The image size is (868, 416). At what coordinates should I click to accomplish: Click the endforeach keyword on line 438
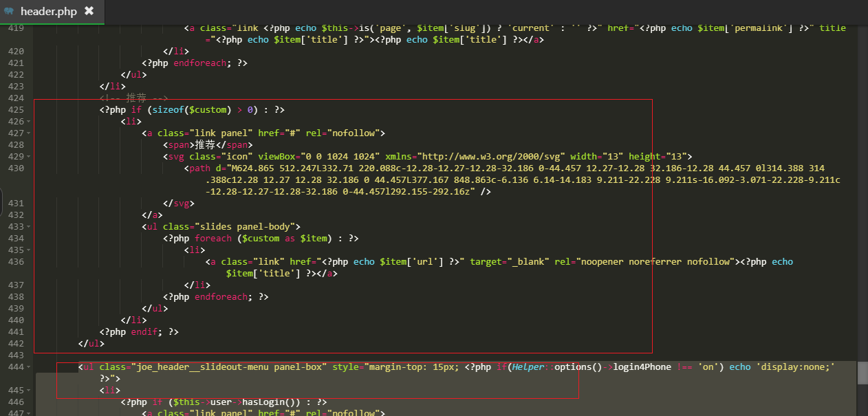(x=221, y=296)
